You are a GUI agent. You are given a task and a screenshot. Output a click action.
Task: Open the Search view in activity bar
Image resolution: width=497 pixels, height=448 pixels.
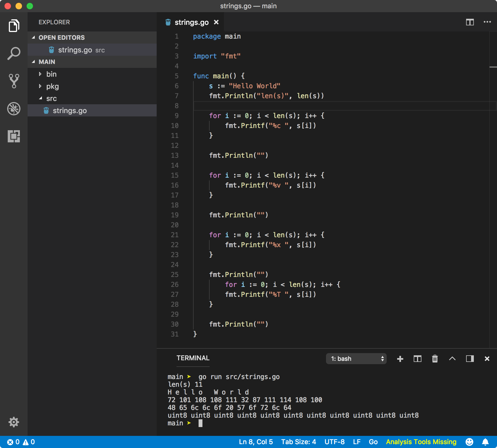tap(14, 53)
